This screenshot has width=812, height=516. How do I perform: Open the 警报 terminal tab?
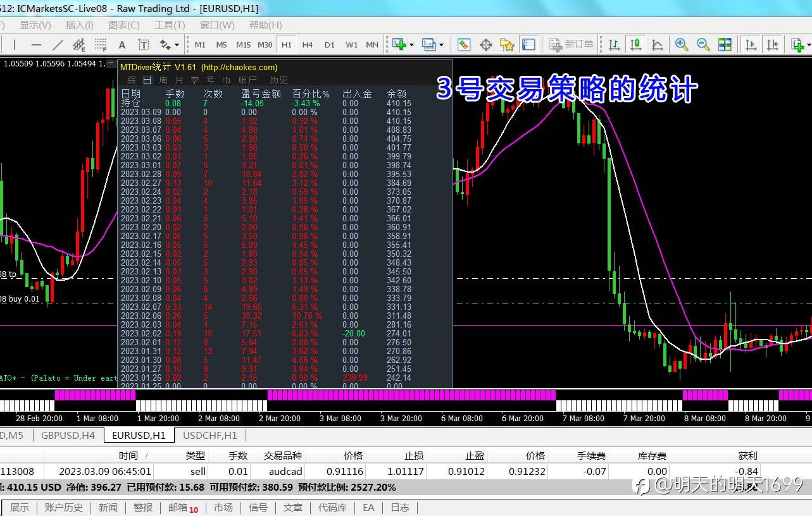(x=143, y=507)
